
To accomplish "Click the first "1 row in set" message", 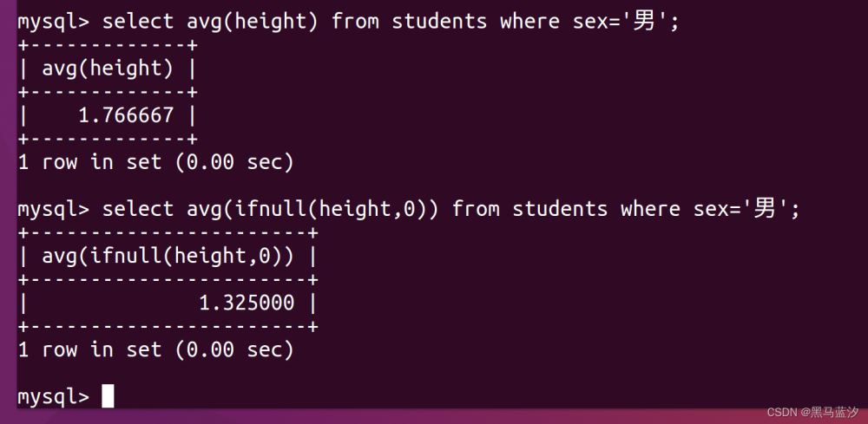I will pyautogui.click(x=155, y=161).
